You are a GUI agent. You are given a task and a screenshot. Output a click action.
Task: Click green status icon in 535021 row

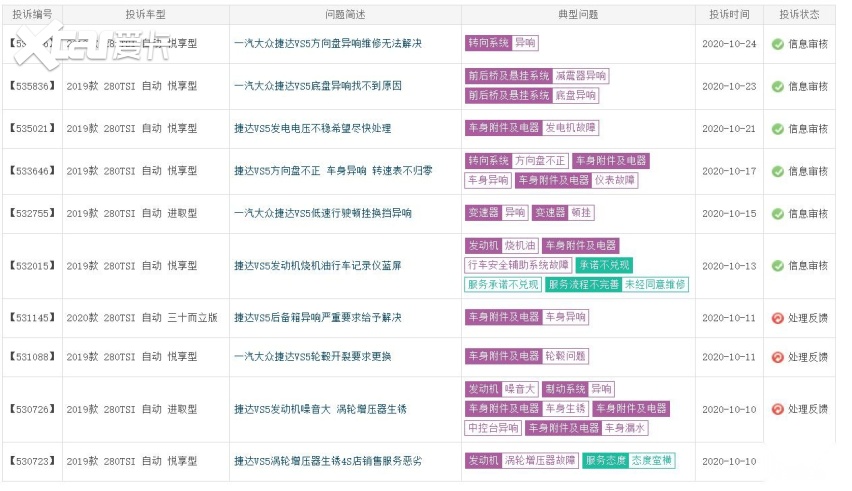[777, 129]
